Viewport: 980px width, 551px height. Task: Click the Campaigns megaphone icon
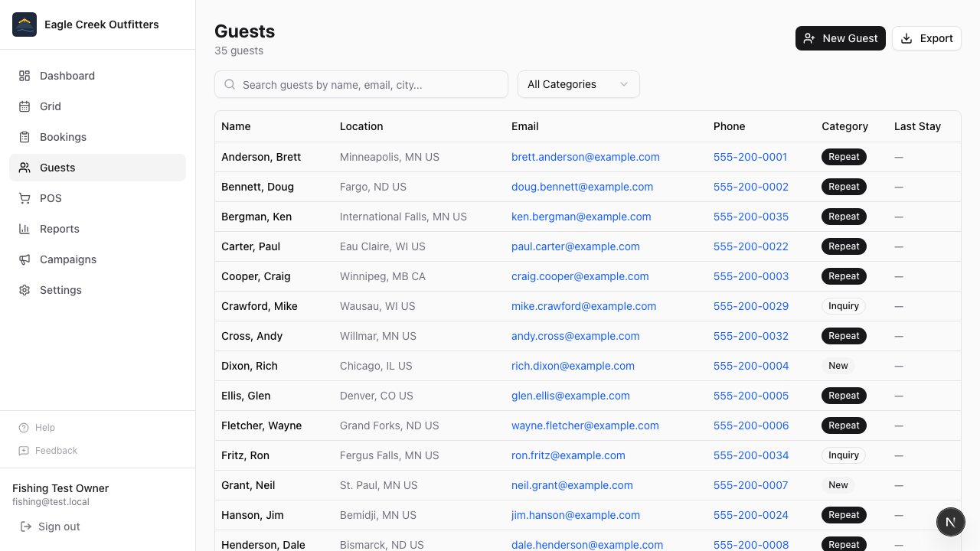(x=24, y=259)
